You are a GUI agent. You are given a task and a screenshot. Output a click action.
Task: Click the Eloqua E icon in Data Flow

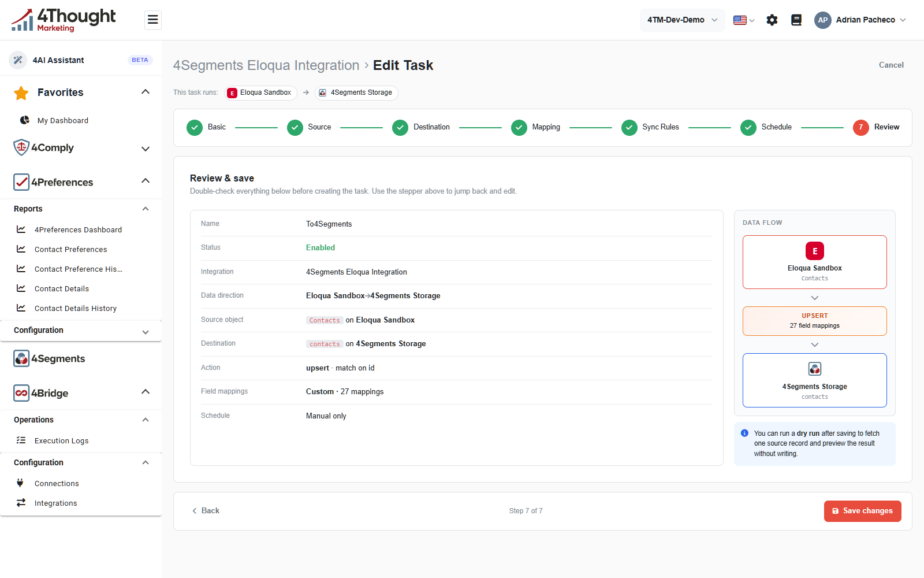coord(815,251)
